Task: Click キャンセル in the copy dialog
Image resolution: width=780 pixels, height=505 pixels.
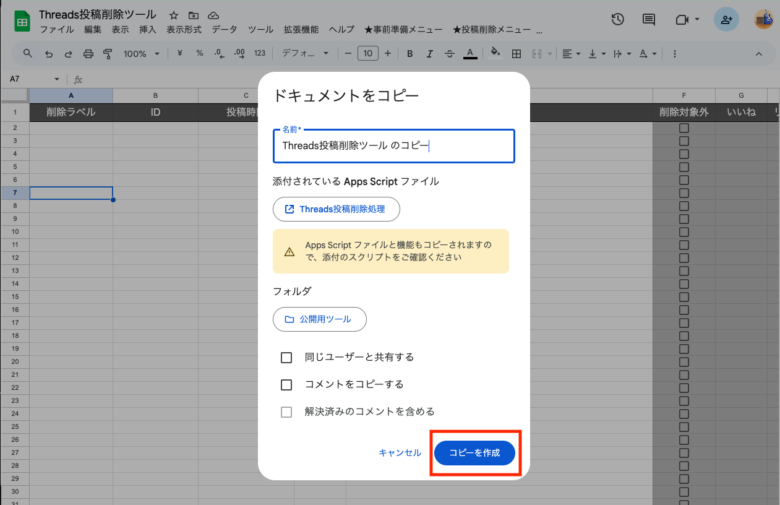Action: tap(400, 453)
